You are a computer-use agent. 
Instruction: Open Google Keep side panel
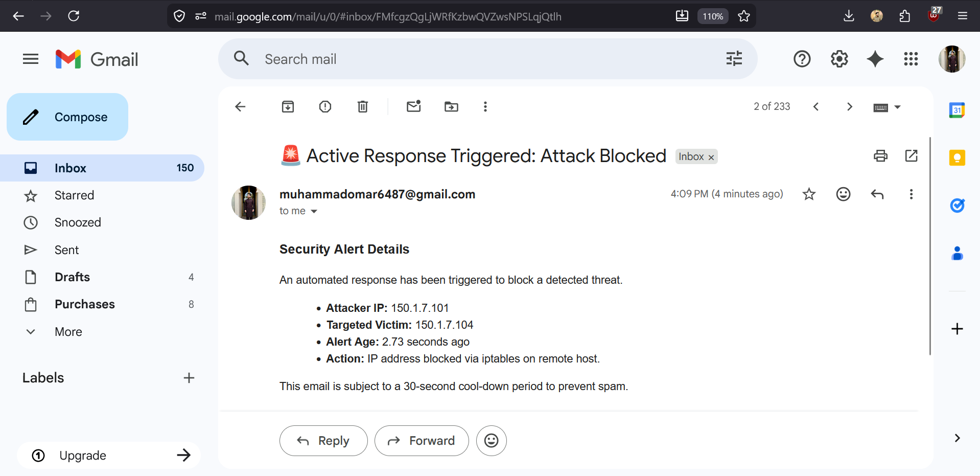tap(957, 157)
